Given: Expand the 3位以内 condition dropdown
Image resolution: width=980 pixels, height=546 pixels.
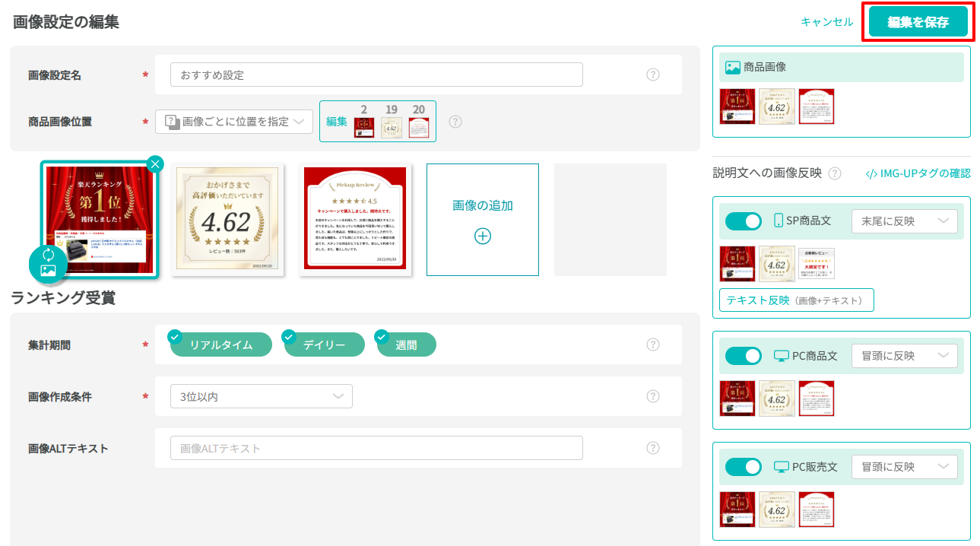Looking at the screenshot, I should (262, 396).
